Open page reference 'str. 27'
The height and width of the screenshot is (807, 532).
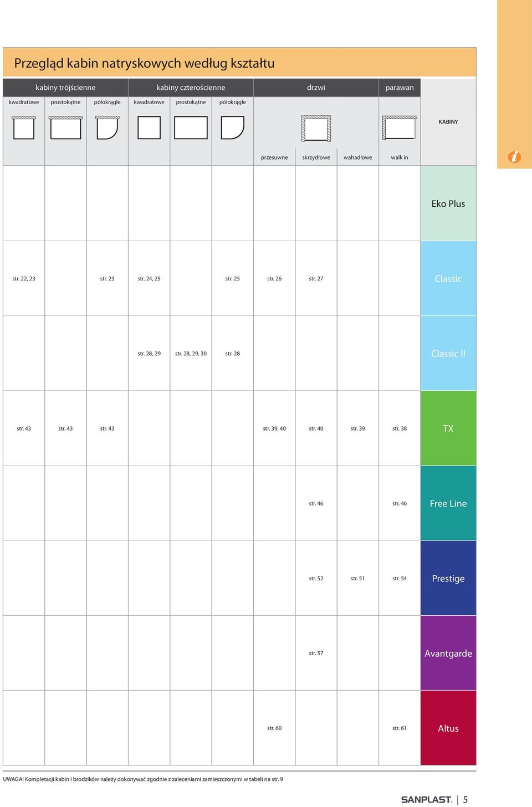[x=316, y=279]
